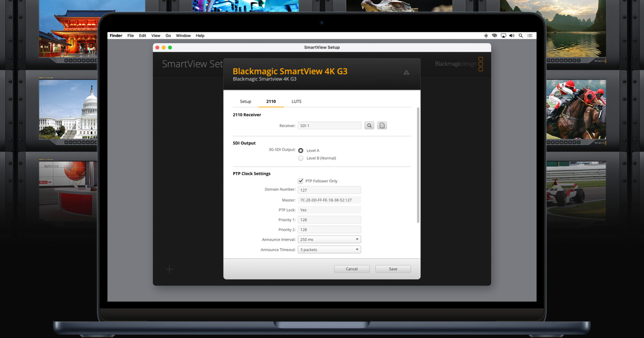
Task: Save the SmartView 4K G3 settings
Action: (x=392, y=269)
